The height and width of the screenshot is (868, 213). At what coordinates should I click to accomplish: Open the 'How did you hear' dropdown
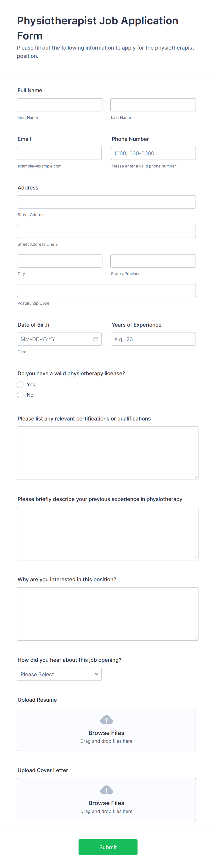[x=59, y=674]
